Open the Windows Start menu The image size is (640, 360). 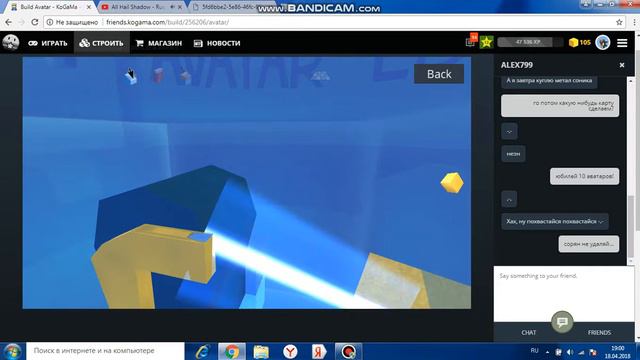click(x=12, y=351)
